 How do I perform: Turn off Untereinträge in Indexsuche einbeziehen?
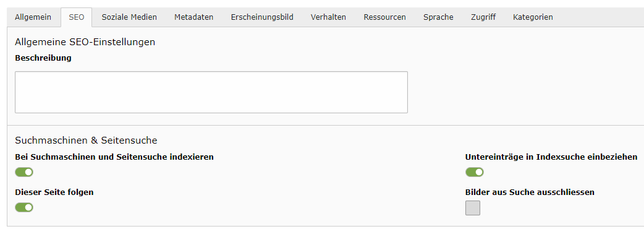click(475, 172)
